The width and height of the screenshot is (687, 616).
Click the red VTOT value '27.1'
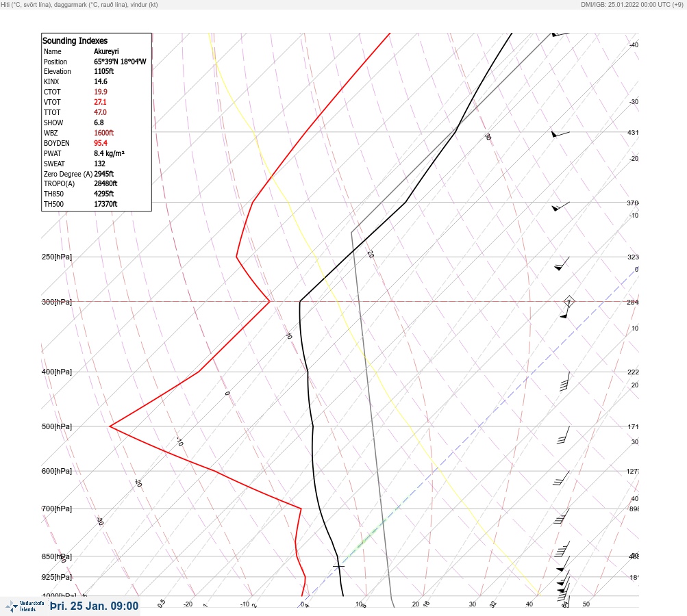[x=100, y=102]
